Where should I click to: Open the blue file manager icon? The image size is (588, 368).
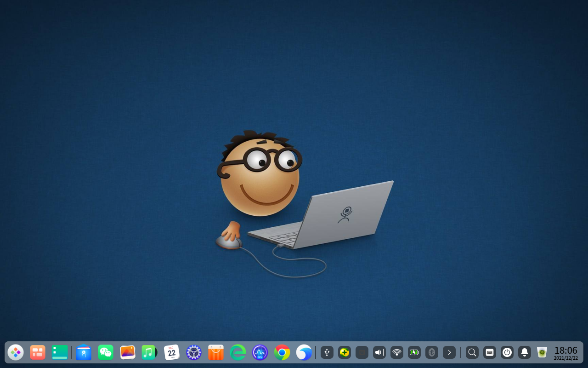coord(84,352)
